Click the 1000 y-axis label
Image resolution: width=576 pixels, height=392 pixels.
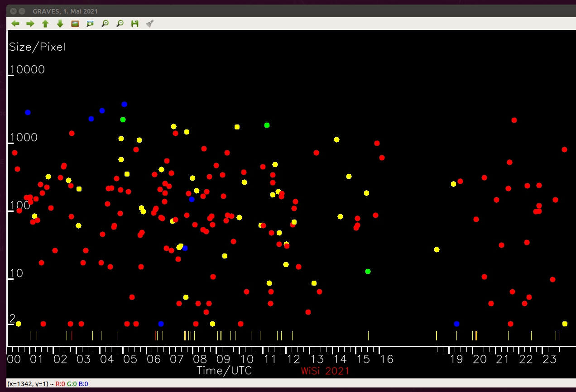pyautogui.click(x=24, y=138)
